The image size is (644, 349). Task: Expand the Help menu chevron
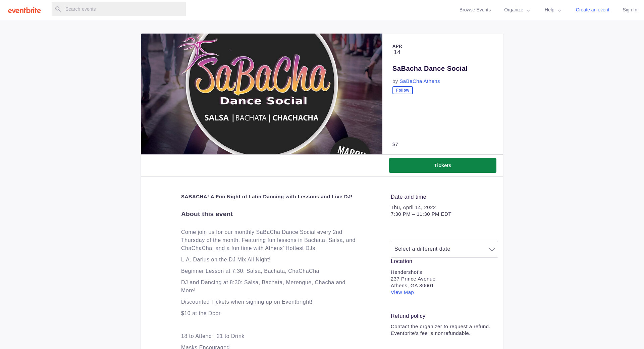[x=559, y=10]
